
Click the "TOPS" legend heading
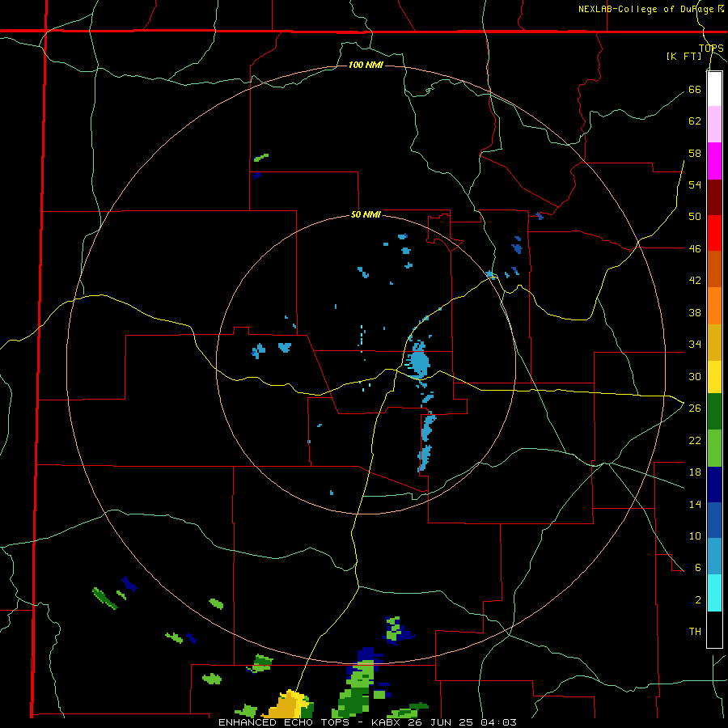tap(711, 48)
